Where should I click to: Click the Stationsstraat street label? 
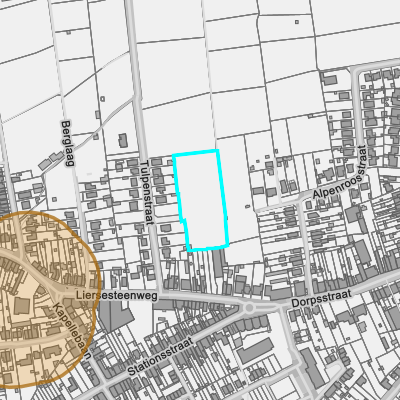160,356
